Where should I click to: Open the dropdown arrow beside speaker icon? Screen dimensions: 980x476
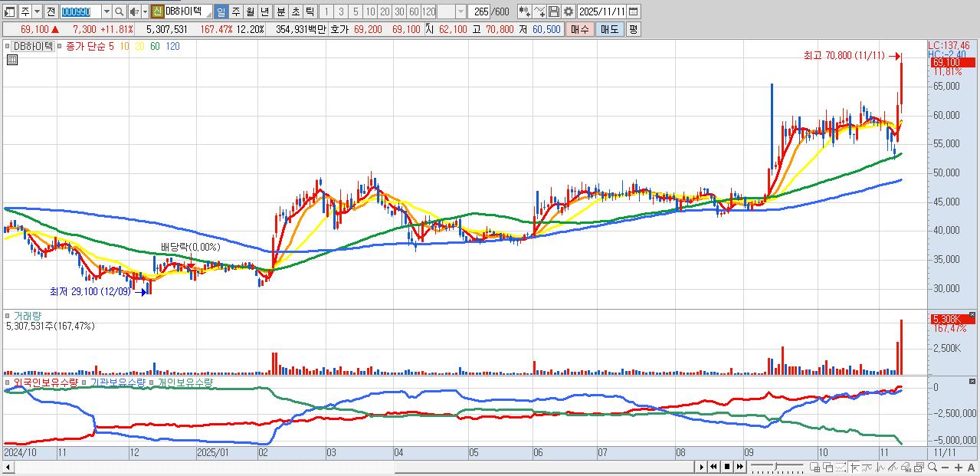(145, 11)
